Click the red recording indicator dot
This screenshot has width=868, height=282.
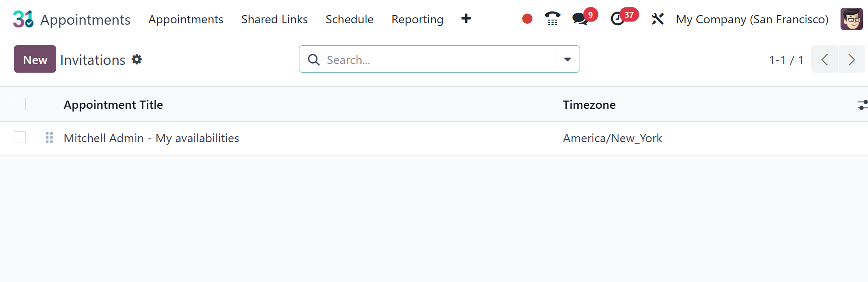coord(527,19)
